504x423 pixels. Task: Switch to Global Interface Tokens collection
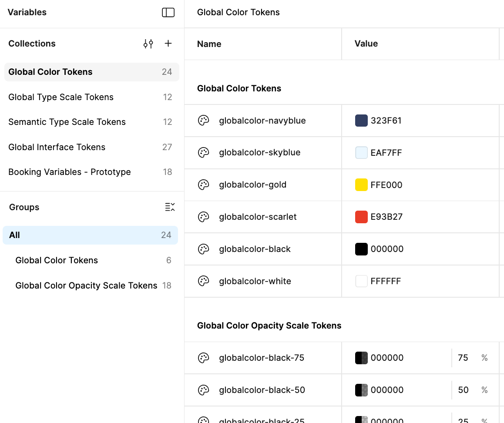57,147
